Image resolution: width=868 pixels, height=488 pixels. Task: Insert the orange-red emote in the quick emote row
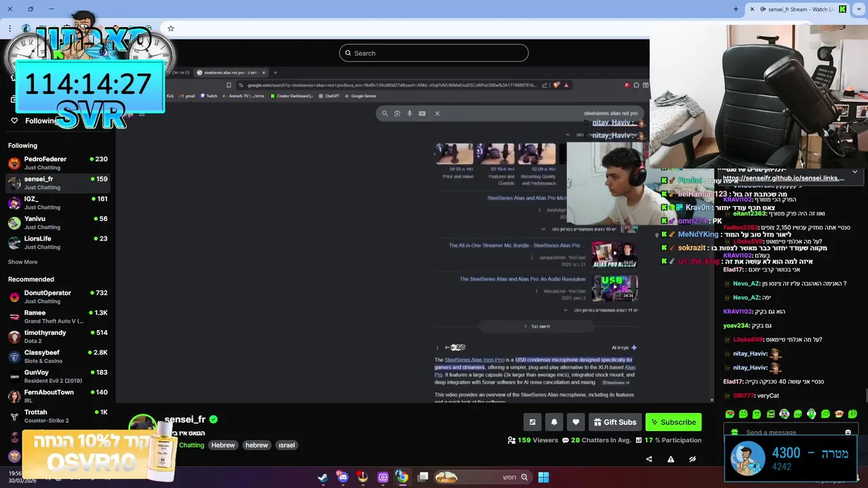(x=839, y=413)
